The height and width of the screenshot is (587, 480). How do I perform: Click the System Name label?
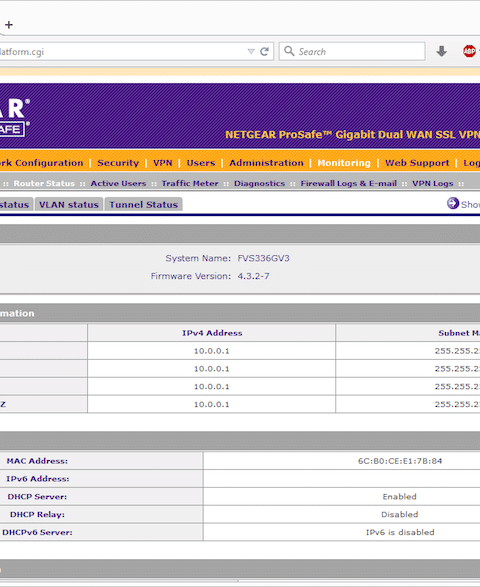click(198, 258)
